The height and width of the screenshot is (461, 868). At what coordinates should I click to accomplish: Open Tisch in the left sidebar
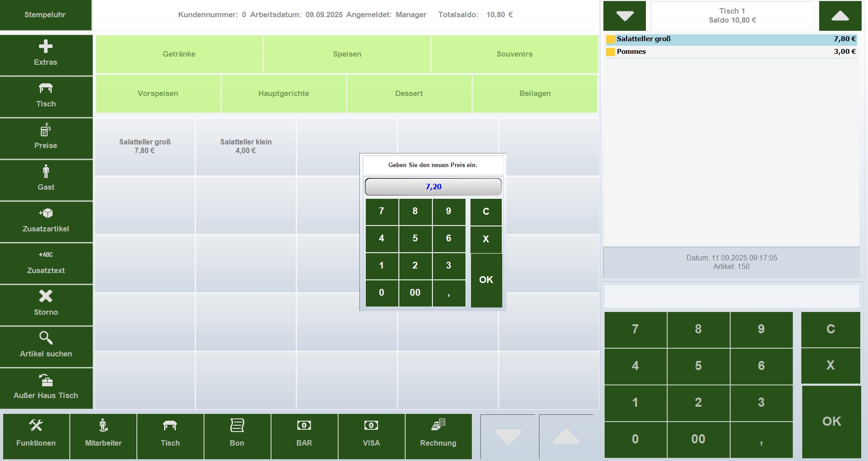[x=46, y=96]
